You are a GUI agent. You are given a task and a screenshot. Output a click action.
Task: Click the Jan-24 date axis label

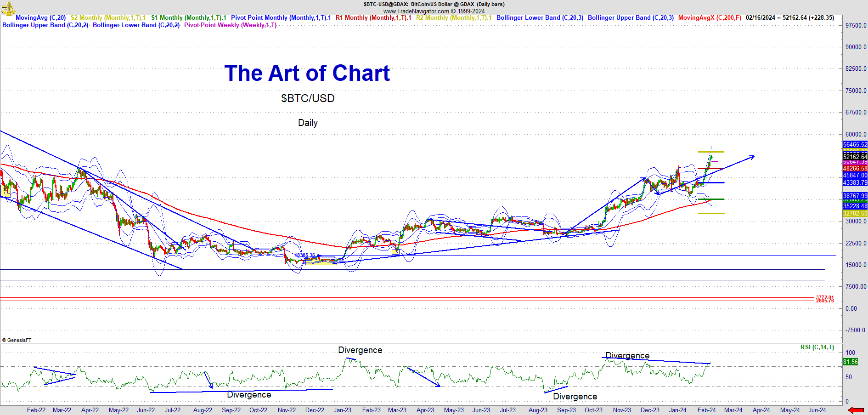coord(677,410)
